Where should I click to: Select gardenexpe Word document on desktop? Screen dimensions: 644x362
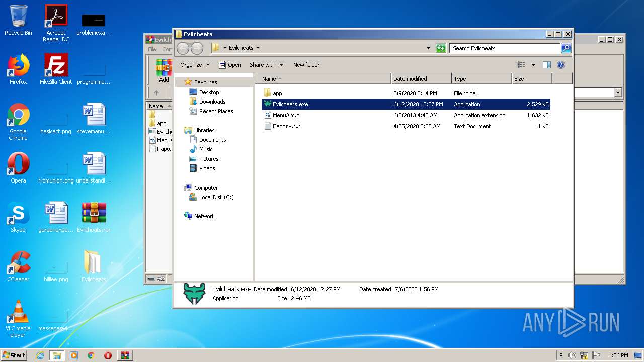(x=56, y=217)
